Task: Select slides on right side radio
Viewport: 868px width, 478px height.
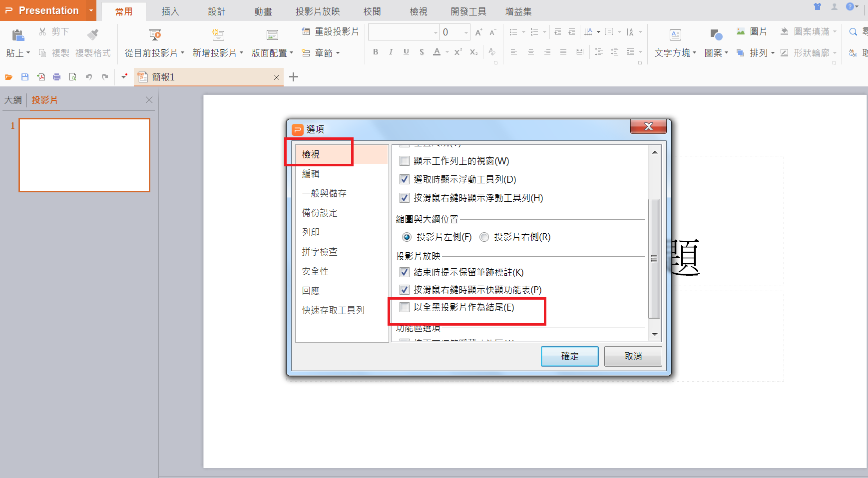Action: tap(484, 237)
